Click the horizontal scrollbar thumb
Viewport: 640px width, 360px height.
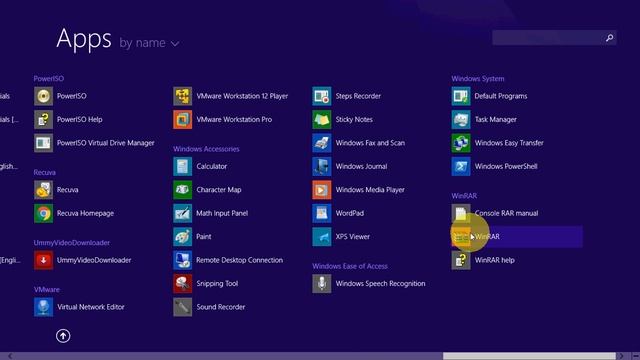[x=529, y=356]
